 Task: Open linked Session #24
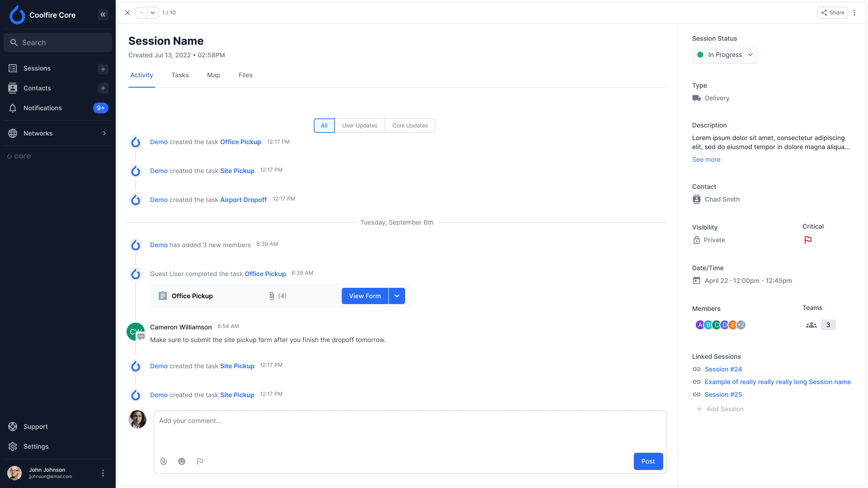pyautogui.click(x=723, y=369)
